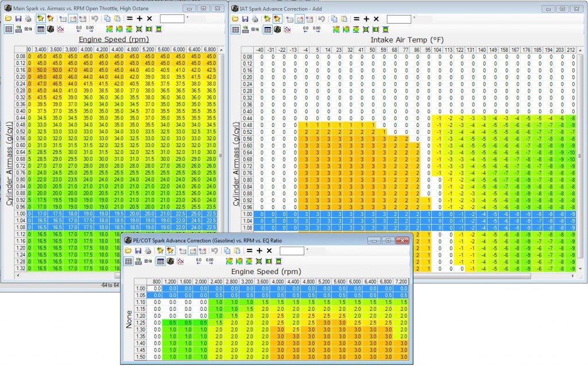Multiply (×) button in Main Spark window

point(149,18)
